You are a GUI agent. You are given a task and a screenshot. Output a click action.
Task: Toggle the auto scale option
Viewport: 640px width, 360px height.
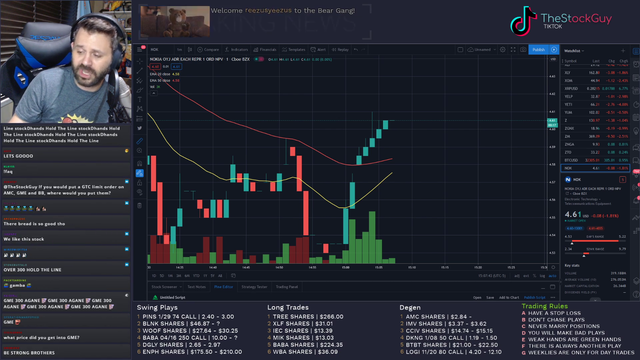tap(552, 276)
